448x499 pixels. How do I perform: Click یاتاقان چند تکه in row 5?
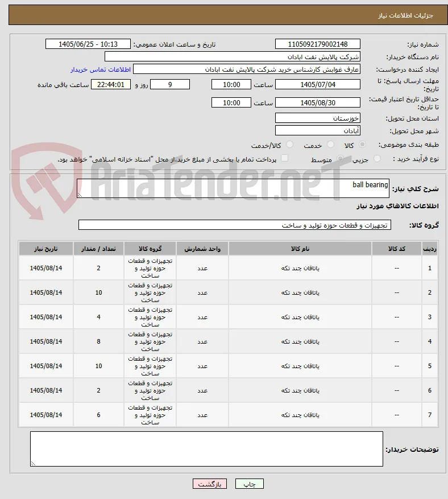300,366
